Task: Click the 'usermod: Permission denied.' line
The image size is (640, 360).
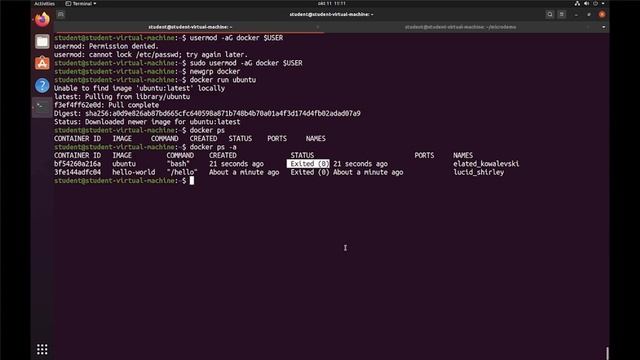Action: 106,47
